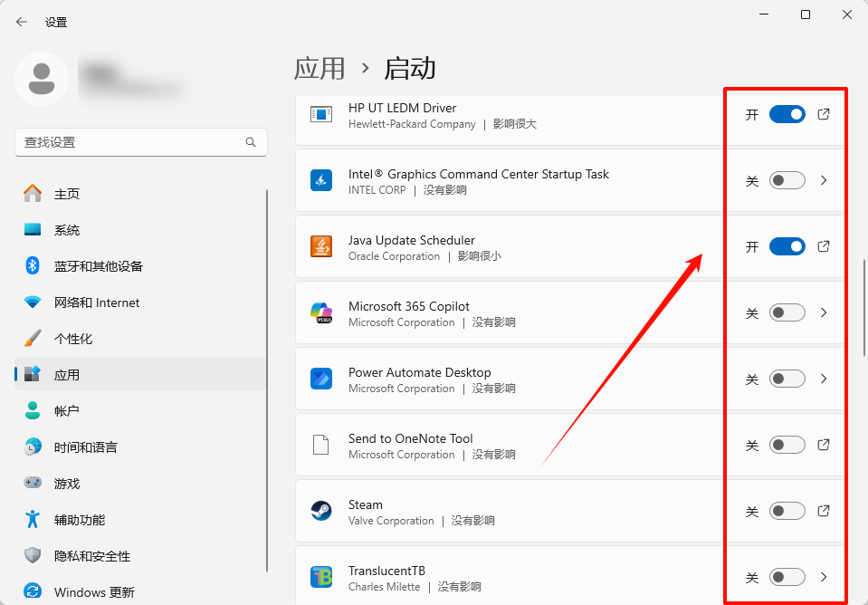
Task: Click the 游戏 gamepad icon
Action: 33,483
